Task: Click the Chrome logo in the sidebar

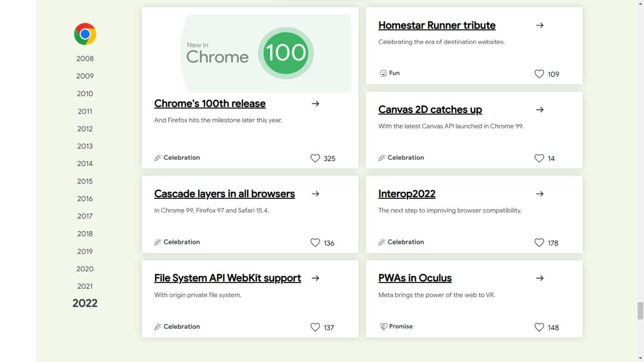Action: click(x=85, y=34)
